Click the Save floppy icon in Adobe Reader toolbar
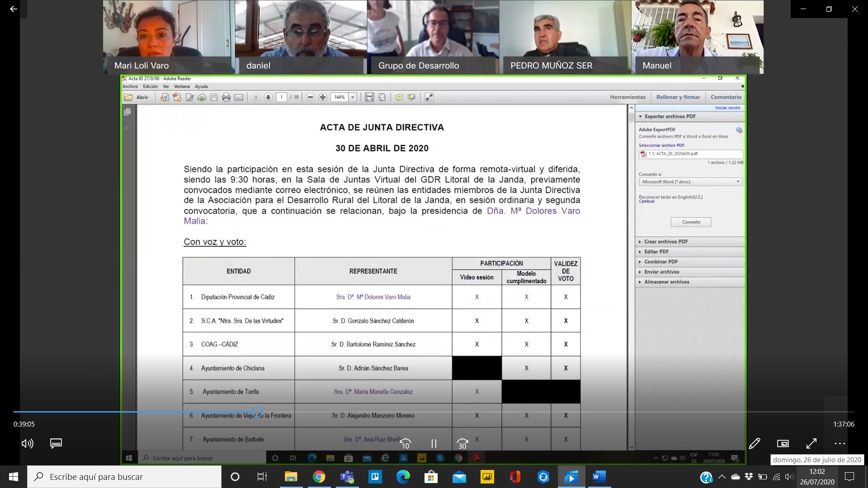The height and width of the screenshot is (488, 868). 214,97
